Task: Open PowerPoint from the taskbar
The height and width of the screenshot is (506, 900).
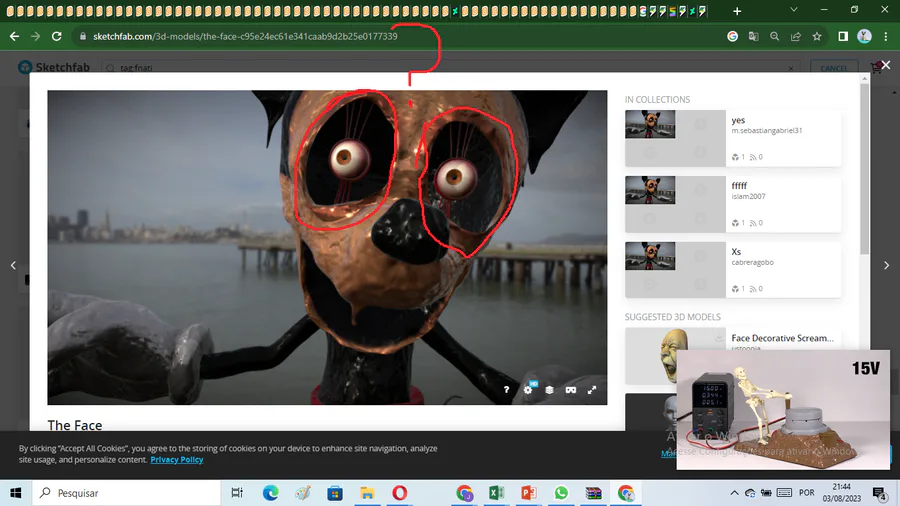Action: [529, 493]
